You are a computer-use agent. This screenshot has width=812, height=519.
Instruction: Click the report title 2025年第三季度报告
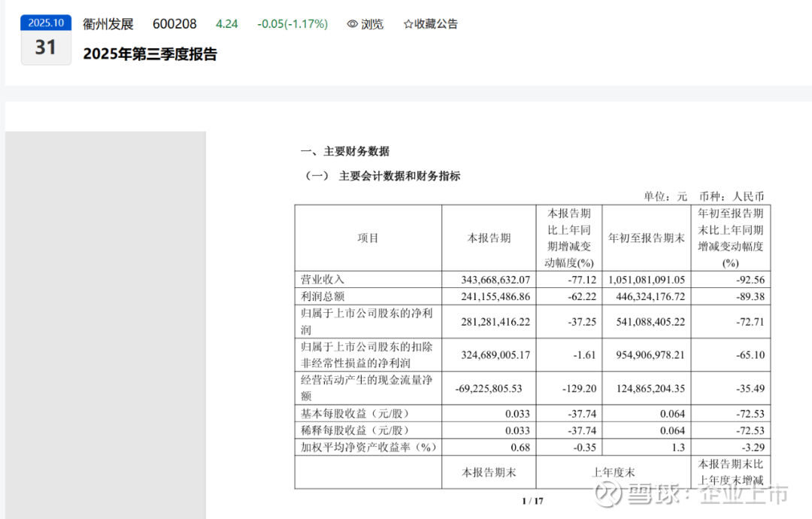pos(150,54)
